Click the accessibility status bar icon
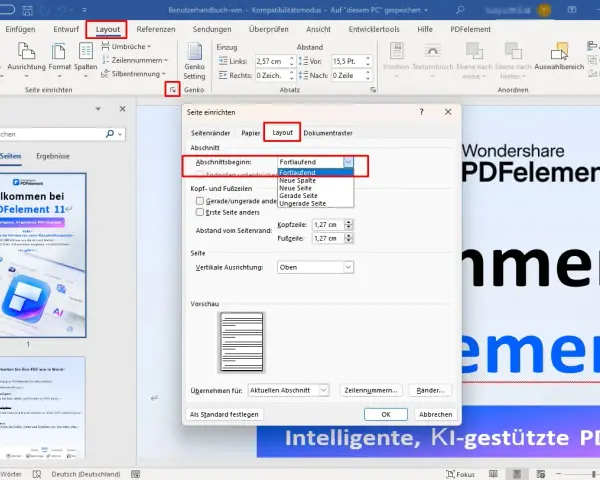Screen dimensions: 600x480 (x=135, y=474)
